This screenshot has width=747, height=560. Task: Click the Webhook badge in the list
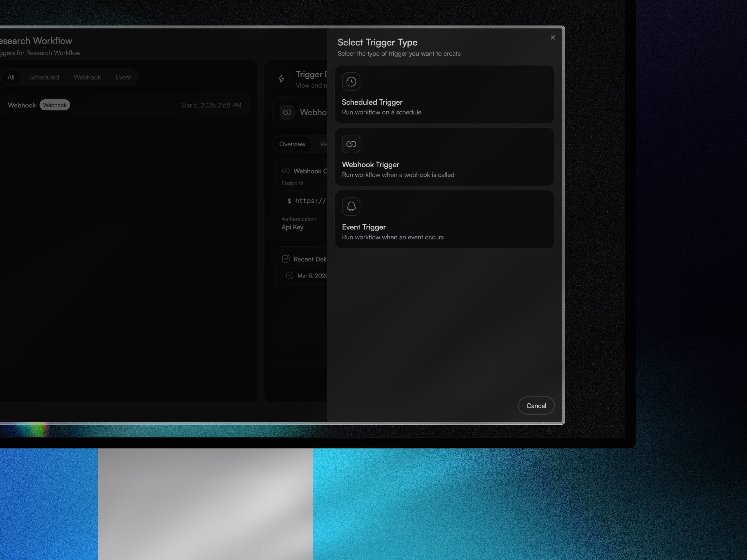[55, 105]
